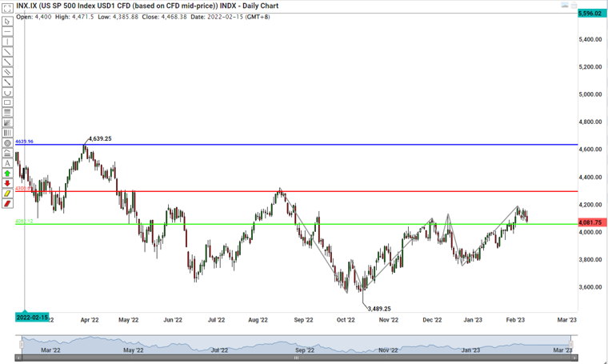This screenshot has width=608, height=364.
Task: Click the blue 4639.96 horizontal level line
Action: (320, 145)
